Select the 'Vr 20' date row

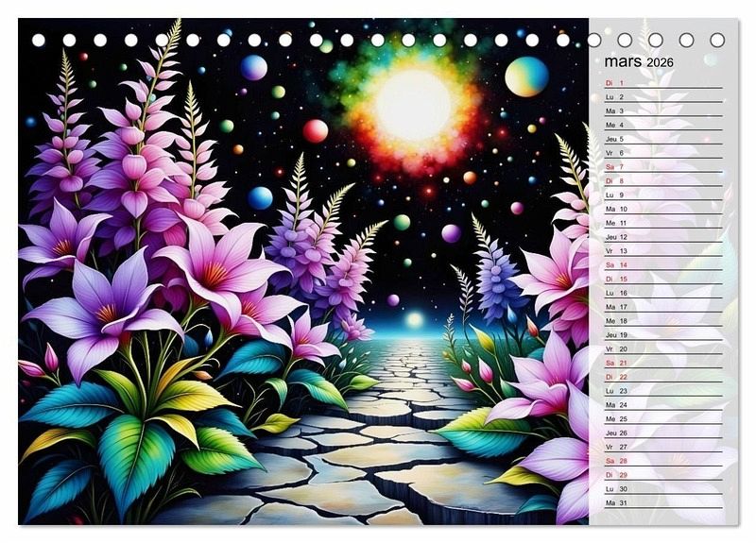(x=664, y=348)
